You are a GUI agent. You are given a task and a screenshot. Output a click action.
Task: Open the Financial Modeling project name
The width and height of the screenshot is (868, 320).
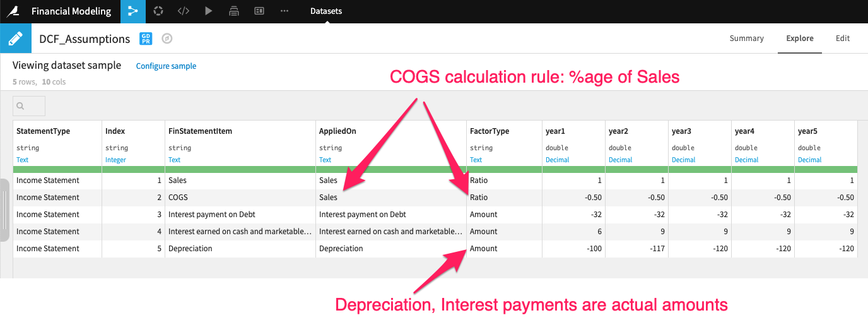[x=71, y=11]
